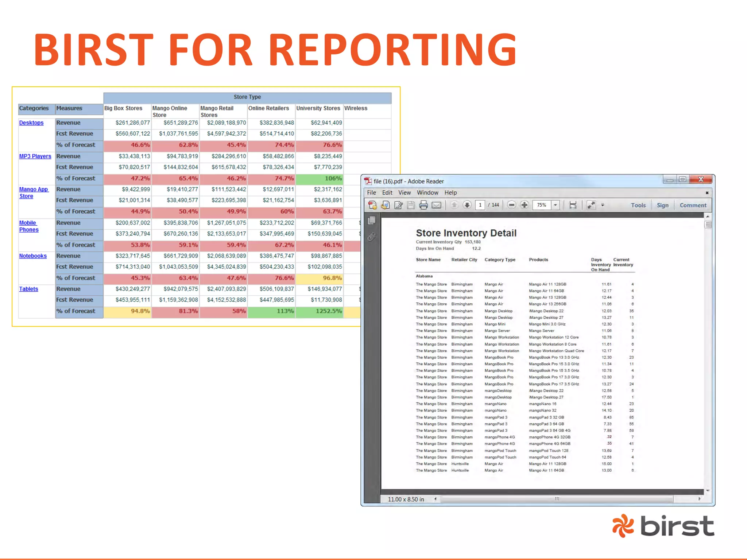Screen dimensions: 747x560
Task: Email the file using the envelope icon
Action: coord(436,205)
